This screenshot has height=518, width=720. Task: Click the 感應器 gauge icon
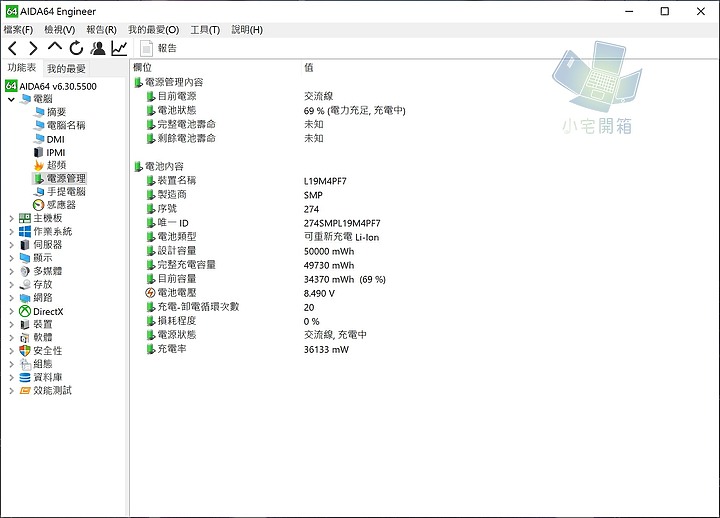tap(39, 205)
